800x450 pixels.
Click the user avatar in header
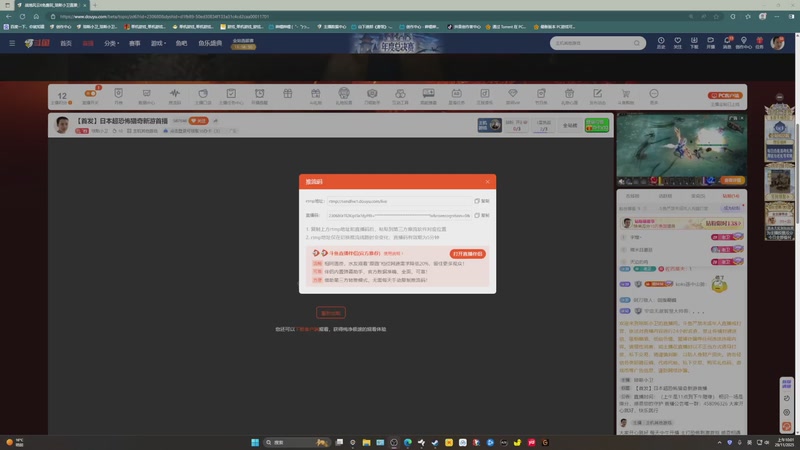(778, 43)
